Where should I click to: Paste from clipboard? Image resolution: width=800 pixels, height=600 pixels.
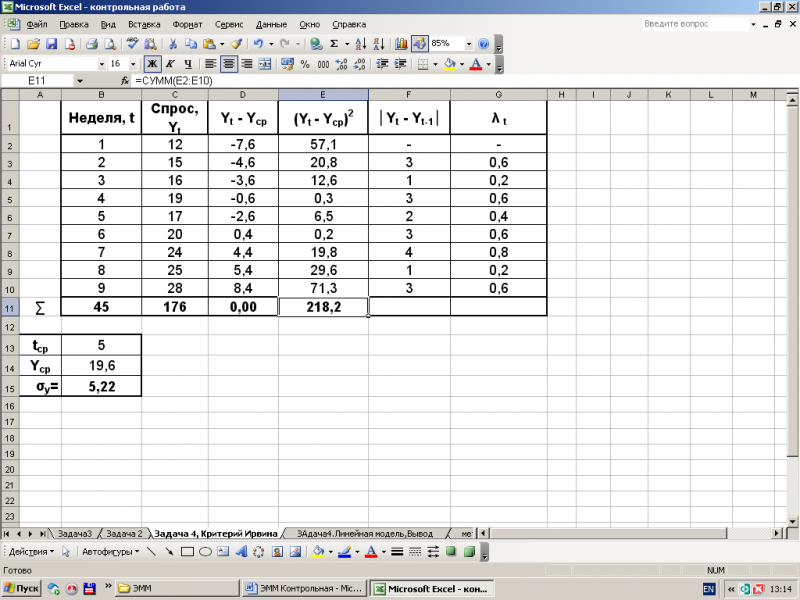(x=209, y=44)
